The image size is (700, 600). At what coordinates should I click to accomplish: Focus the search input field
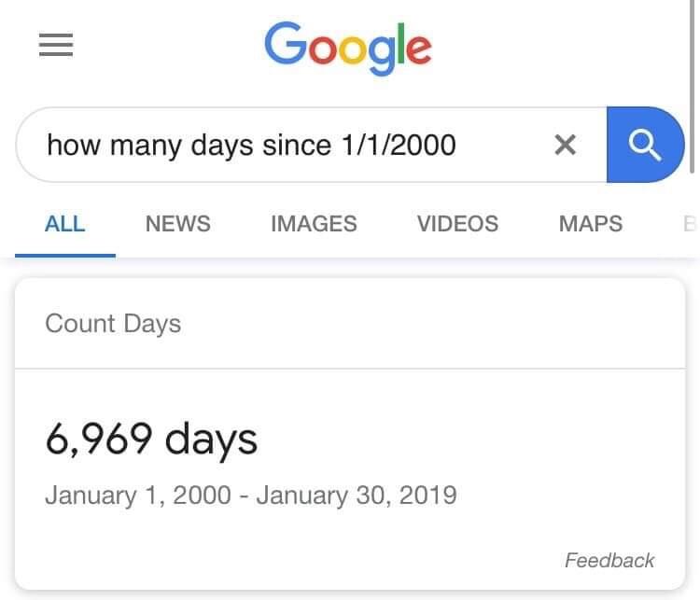tap(295, 145)
